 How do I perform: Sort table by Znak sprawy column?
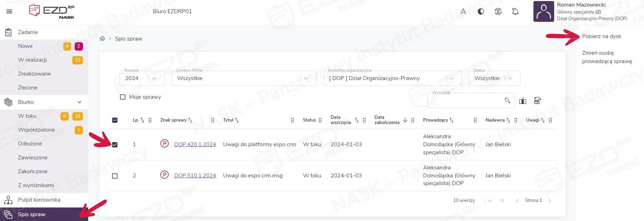coord(173,120)
